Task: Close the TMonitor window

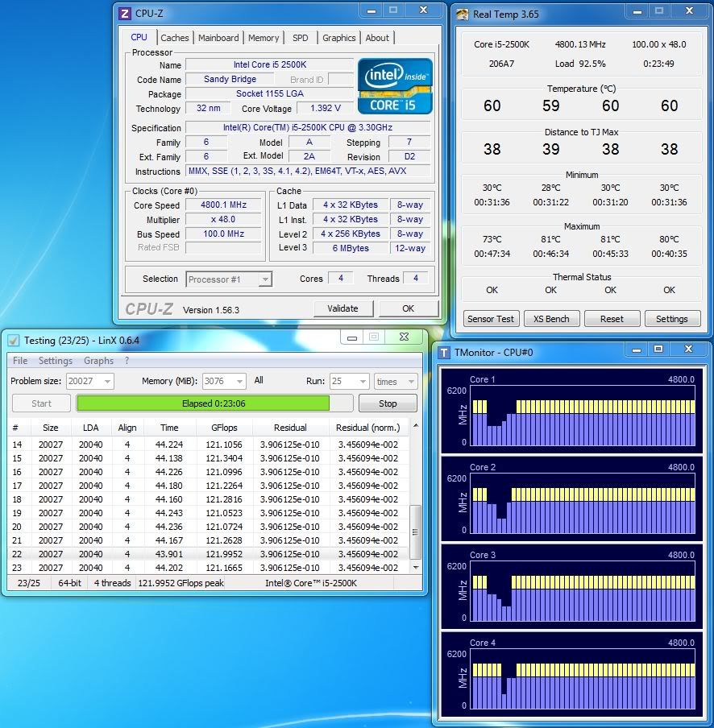Action: point(688,350)
